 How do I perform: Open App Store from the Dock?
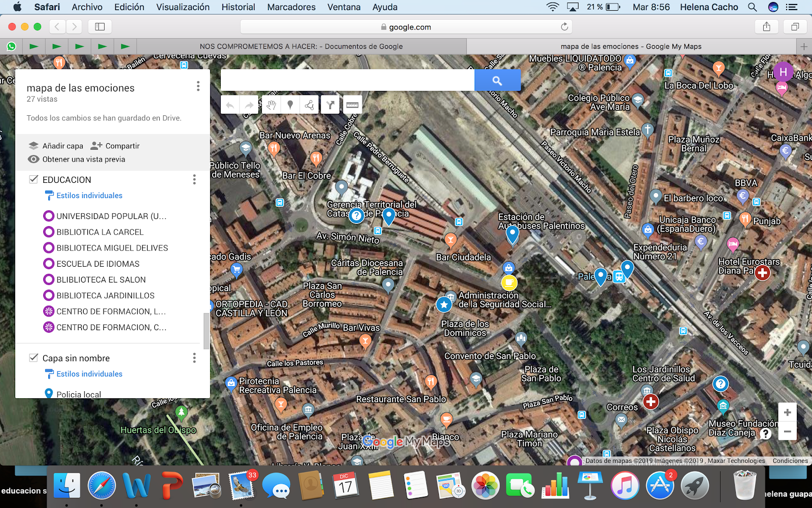(x=660, y=485)
